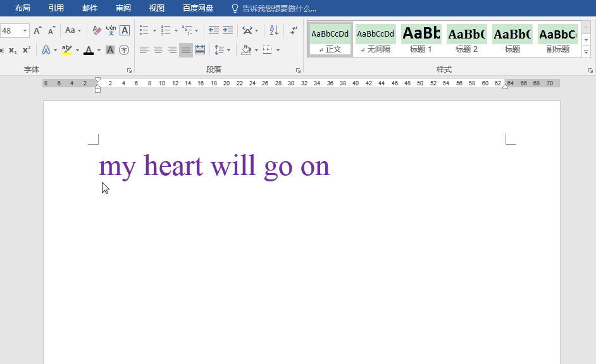The image size is (596, 364).
Task: Open the 审阅 ribbon tab
Action: [123, 8]
